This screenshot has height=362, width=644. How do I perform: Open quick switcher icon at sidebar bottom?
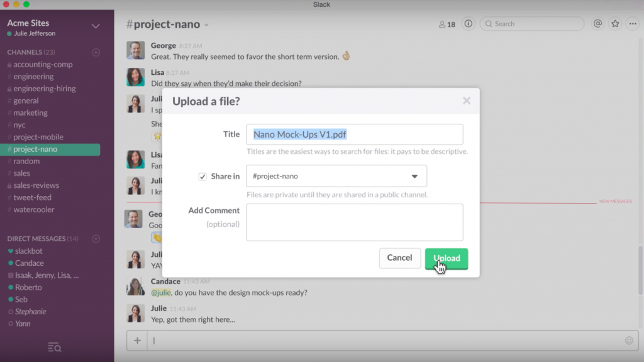coord(55,347)
